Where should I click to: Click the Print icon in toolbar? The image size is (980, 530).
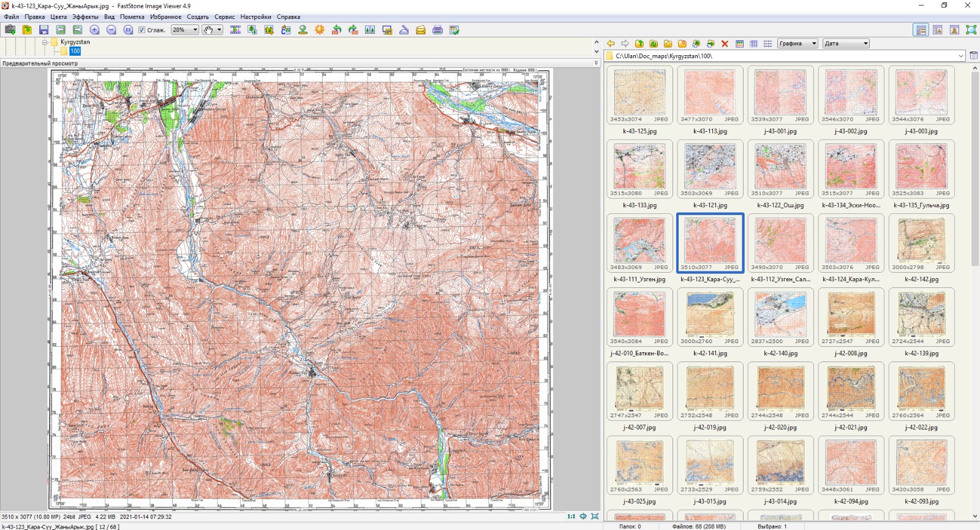(437, 29)
